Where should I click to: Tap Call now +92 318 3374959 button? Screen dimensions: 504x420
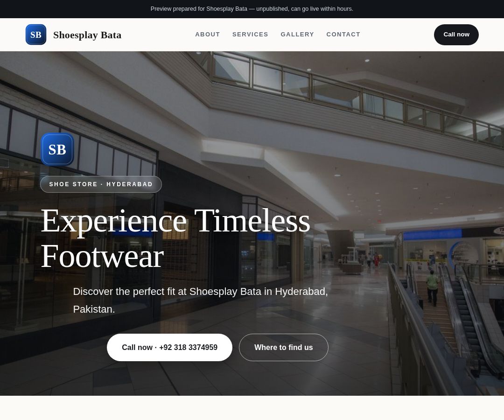pos(169,347)
